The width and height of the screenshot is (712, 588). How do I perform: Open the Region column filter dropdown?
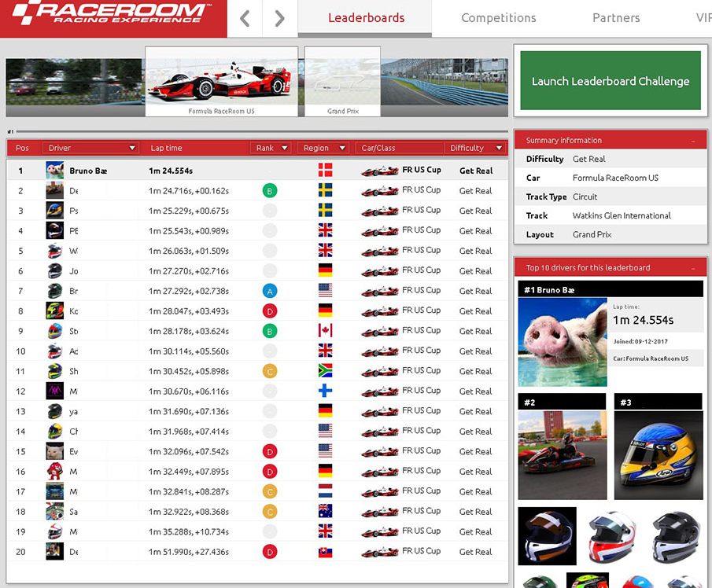click(343, 148)
